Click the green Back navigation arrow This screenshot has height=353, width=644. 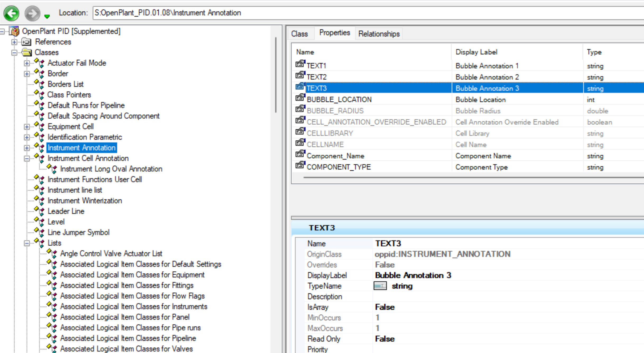point(11,13)
